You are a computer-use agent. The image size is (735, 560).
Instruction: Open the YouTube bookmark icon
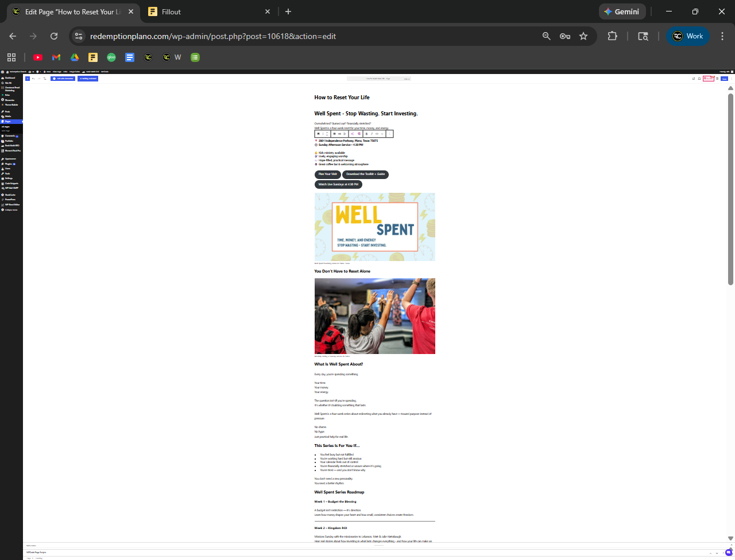(38, 57)
